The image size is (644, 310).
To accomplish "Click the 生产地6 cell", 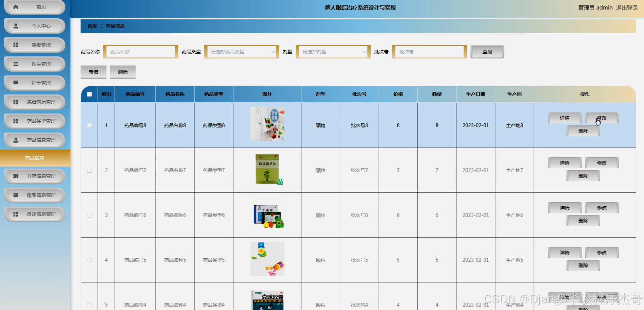I will coord(515,215).
